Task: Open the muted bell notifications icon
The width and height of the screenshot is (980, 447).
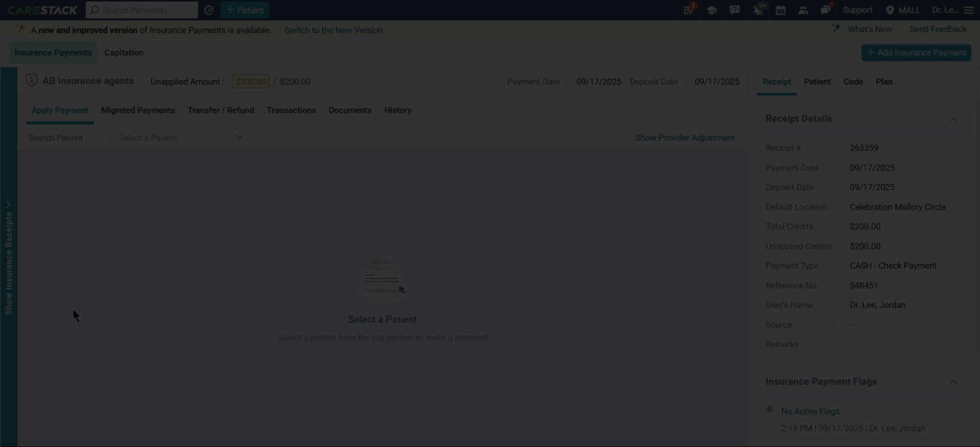Action: (758, 10)
